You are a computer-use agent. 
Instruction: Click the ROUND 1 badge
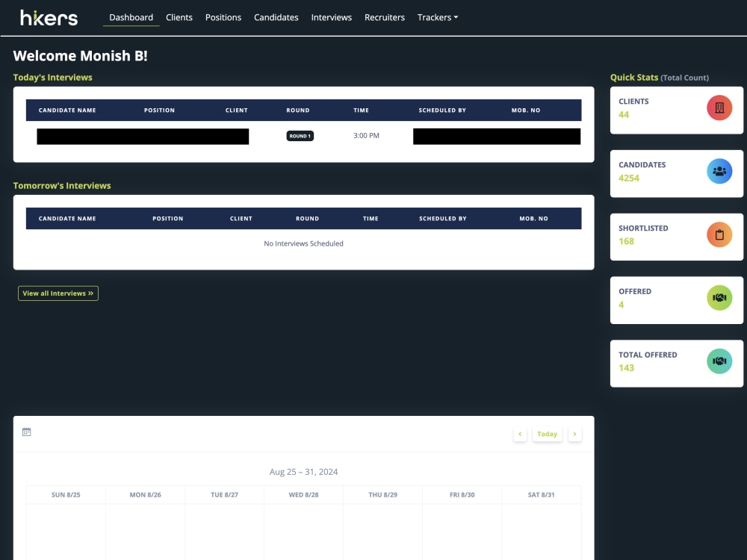(x=300, y=136)
